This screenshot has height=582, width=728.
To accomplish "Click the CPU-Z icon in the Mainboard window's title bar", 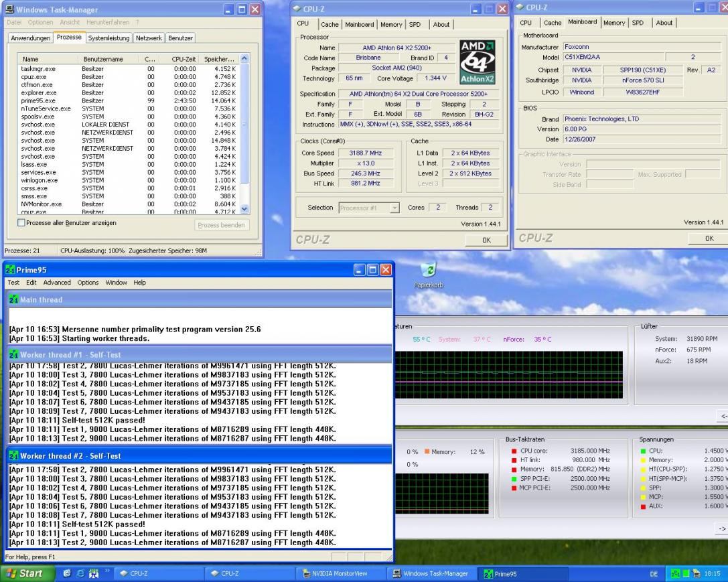I will [520, 7].
